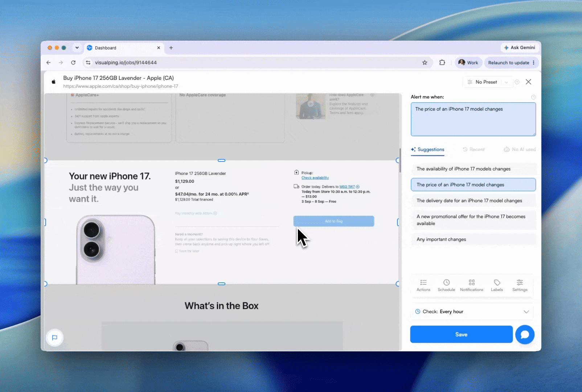Open the Chrome three-dot menu
Image resolution: width=582 pixels, height=392 pixels.
534,62
